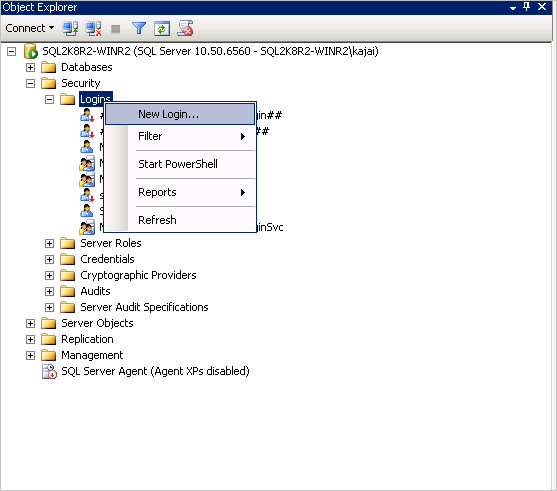Click the script error toolbar icon

point(185,28)
